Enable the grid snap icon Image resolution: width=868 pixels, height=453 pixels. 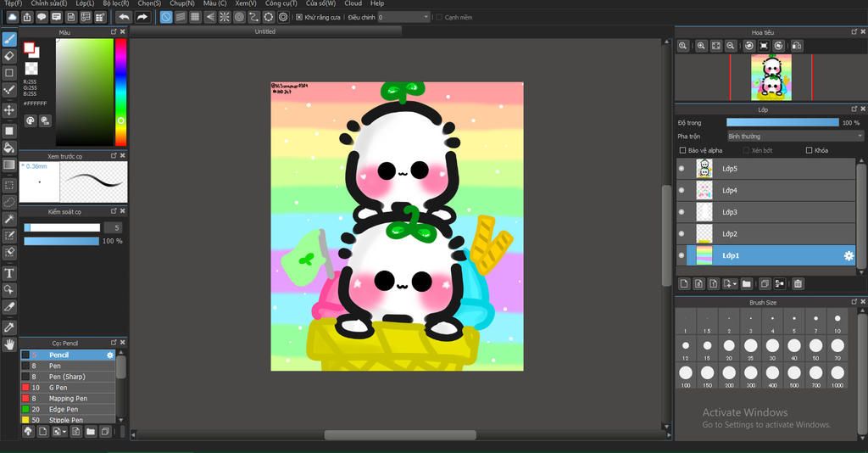(x=195, y=17)
